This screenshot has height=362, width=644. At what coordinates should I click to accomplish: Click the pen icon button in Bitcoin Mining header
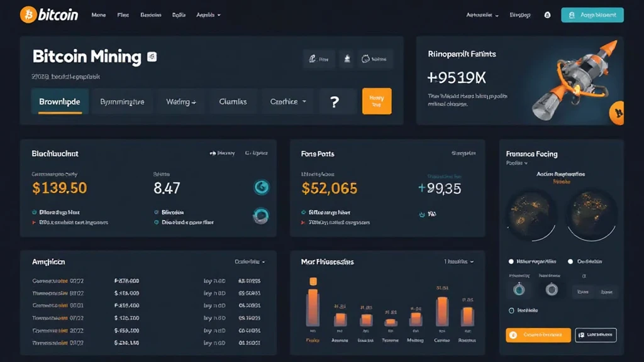(x=319, y=59)
